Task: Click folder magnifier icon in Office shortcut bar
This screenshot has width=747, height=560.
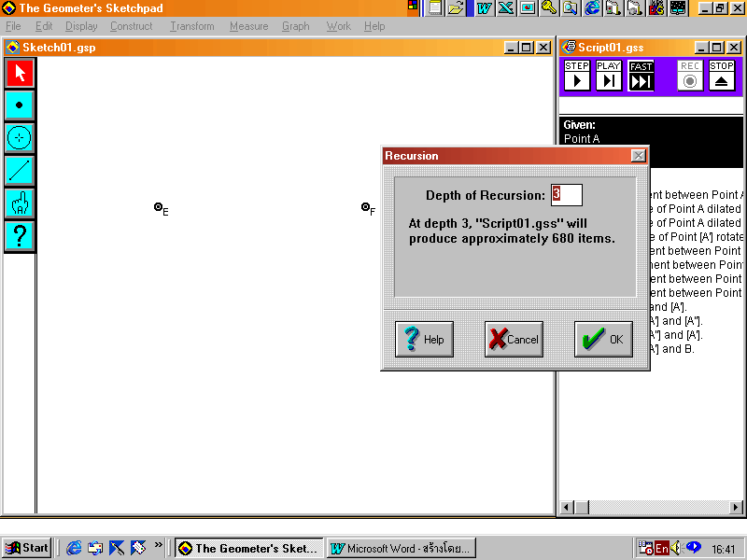Action: (x=570, y=8)
